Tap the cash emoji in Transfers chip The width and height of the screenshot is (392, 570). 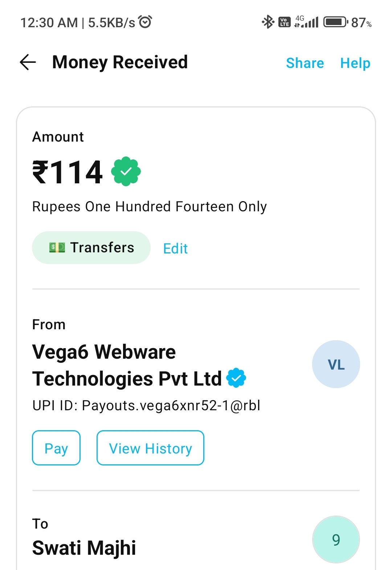click(57, 248)
